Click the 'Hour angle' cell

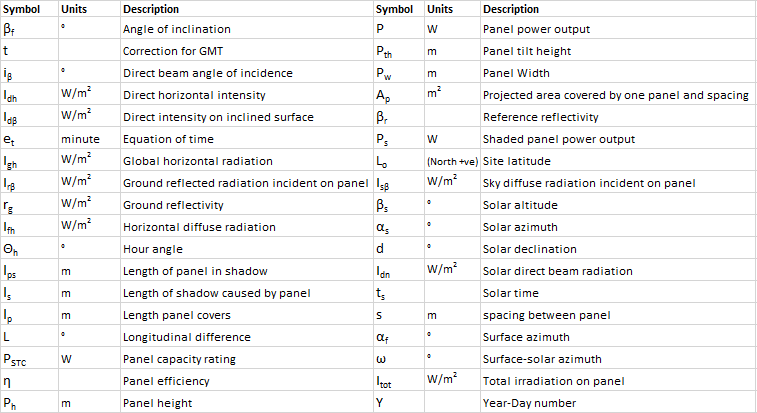click(x=247, y=249)
